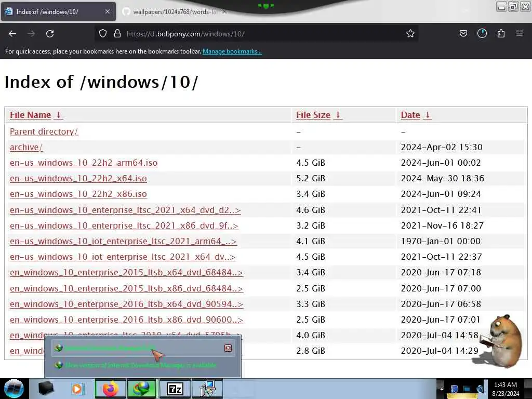Click enterprise_ltsc_2021_x64_dvd_d2 link

125,210
